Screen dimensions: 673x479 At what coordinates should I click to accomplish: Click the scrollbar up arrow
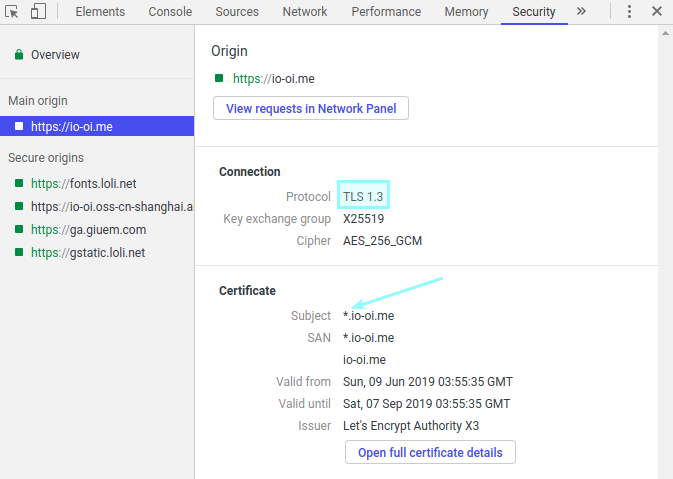click(665, 33)
